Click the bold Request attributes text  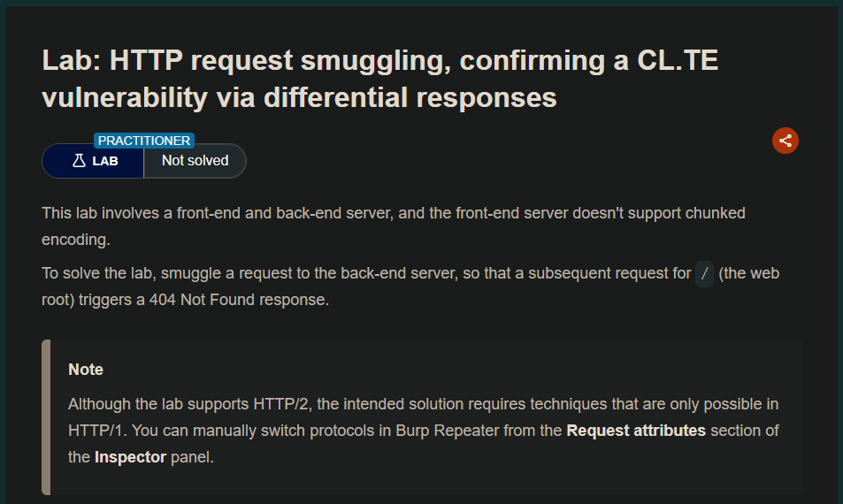[x=636, y=431]
